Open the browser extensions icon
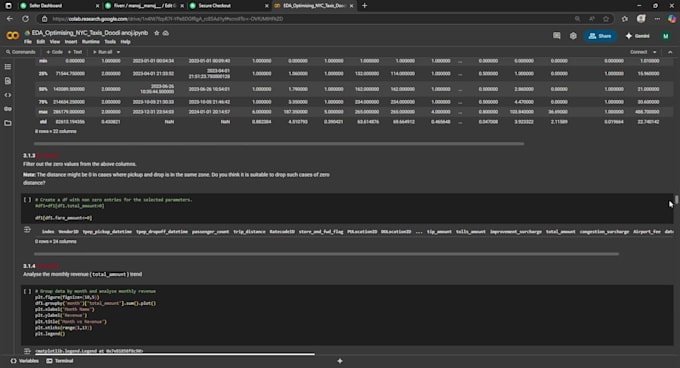Viewport: 680px width, 368px height. coord(624,19)
